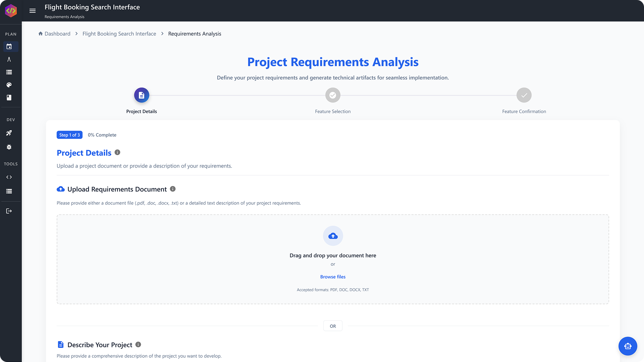Click the rocket icon under DEV
Screen dimensions: 644x362
click(9, 133)
